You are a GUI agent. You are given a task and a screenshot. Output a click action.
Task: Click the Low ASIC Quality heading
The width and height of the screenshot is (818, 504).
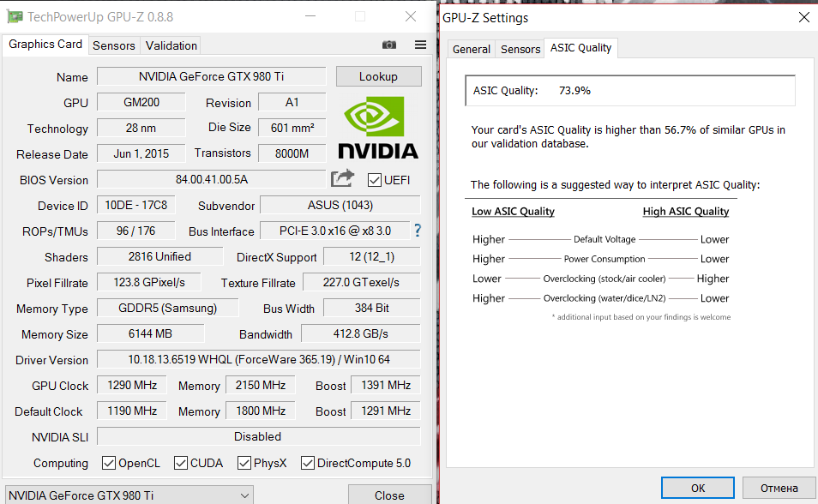tap(513, 212)
